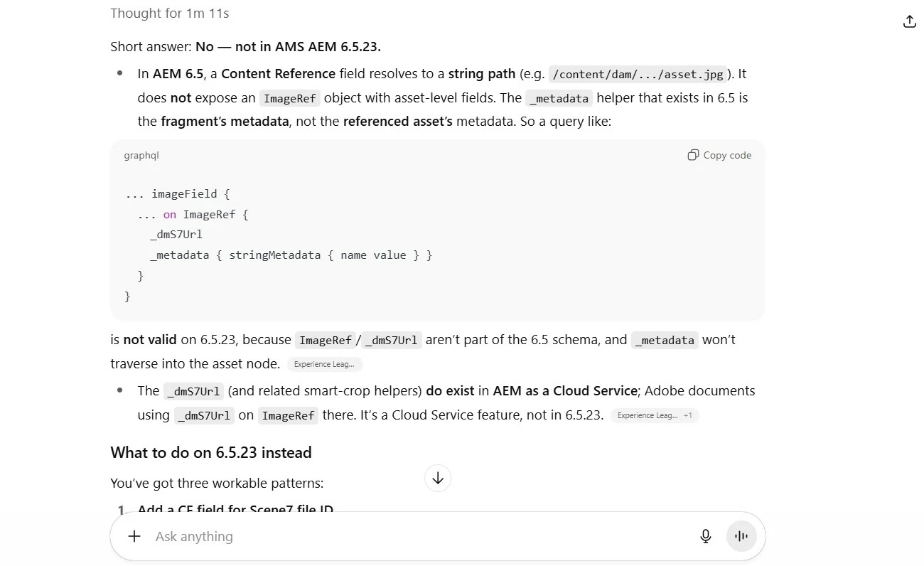
Task: Open the Experience League +1 citation chip
Action: 655,415
